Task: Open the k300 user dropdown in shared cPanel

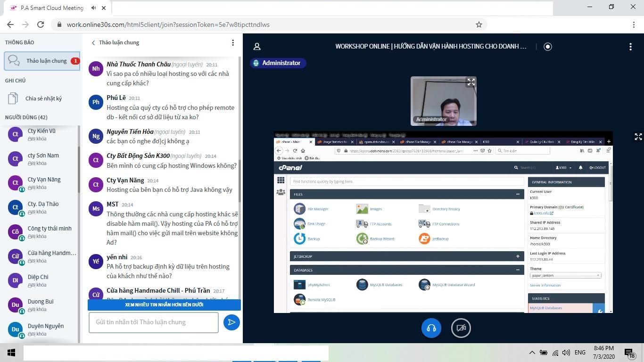Action: pos(564,167)
